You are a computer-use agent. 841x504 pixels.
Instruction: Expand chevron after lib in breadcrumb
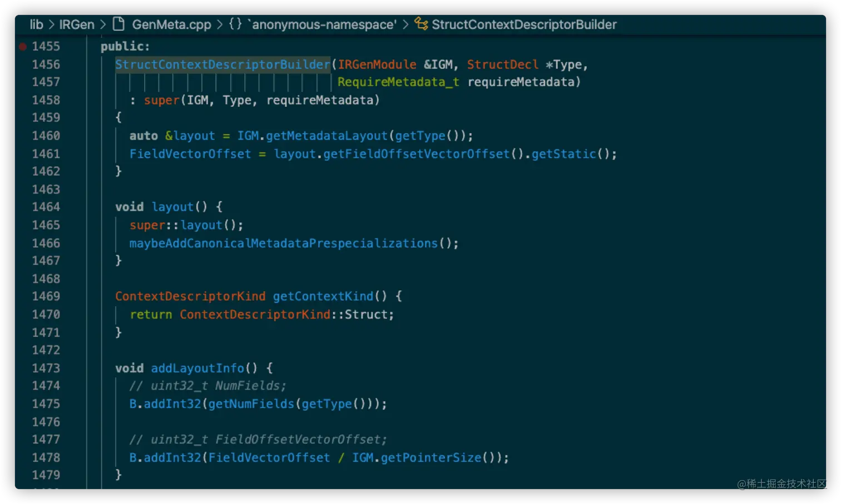click(x=51, y=24)
